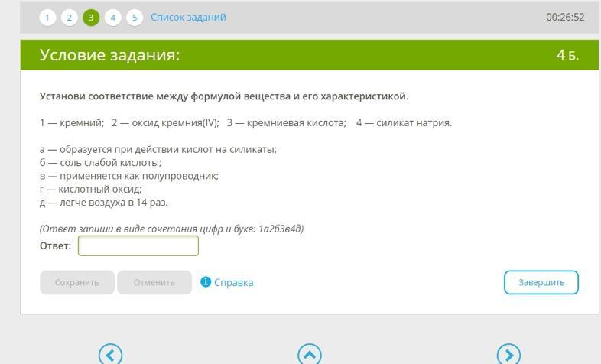Click the next task right arrow icon
601x364 pixels.
point(508,354)
